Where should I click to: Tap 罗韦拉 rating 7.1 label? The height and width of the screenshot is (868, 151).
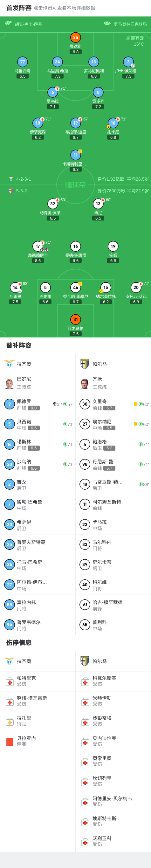(53, 106)
